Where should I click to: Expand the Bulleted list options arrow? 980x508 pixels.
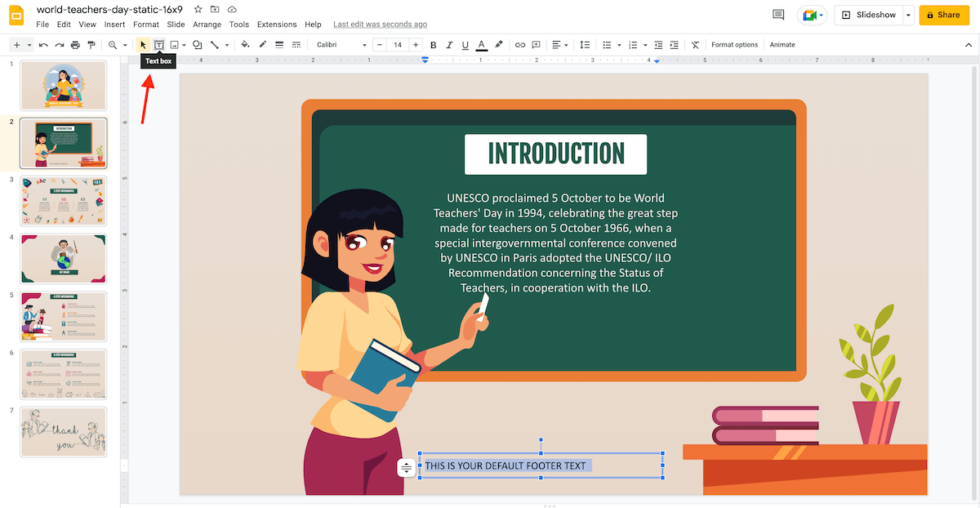[x=618, y=45]
